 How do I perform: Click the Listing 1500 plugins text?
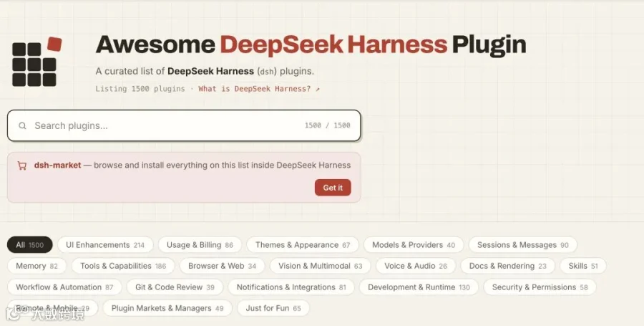coord(140,89)
